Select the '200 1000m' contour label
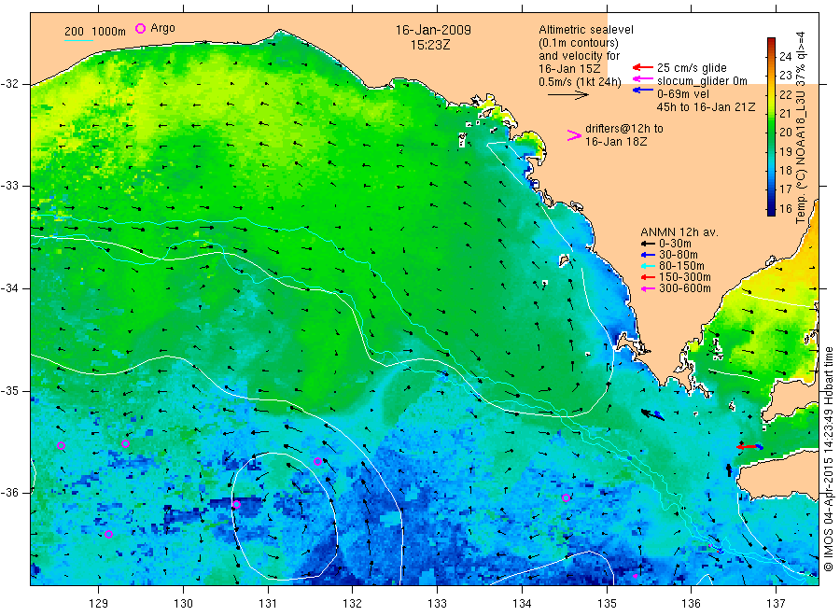The width and height of the screenshot is (840, 616). 95,32
